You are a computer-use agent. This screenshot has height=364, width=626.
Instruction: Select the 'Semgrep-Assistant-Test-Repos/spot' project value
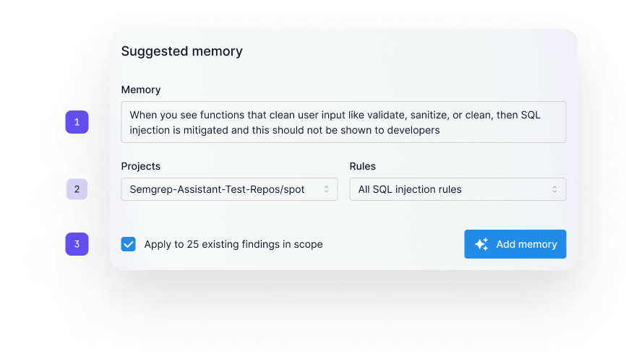coord(218,189)
